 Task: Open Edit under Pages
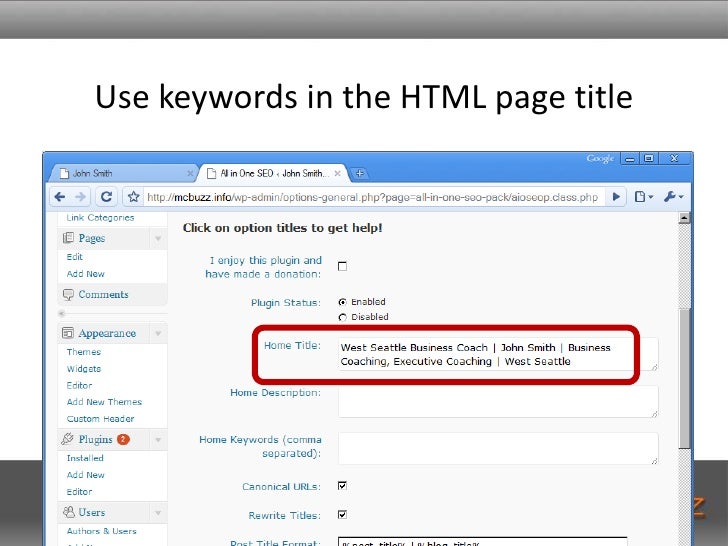click(x=74, y=257)
